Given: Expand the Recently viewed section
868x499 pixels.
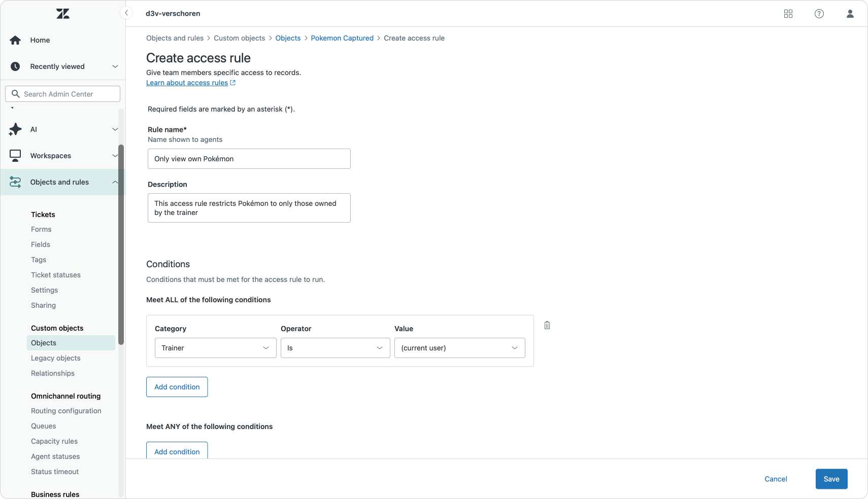Looking at the screenshot, I should pos(115,66).
